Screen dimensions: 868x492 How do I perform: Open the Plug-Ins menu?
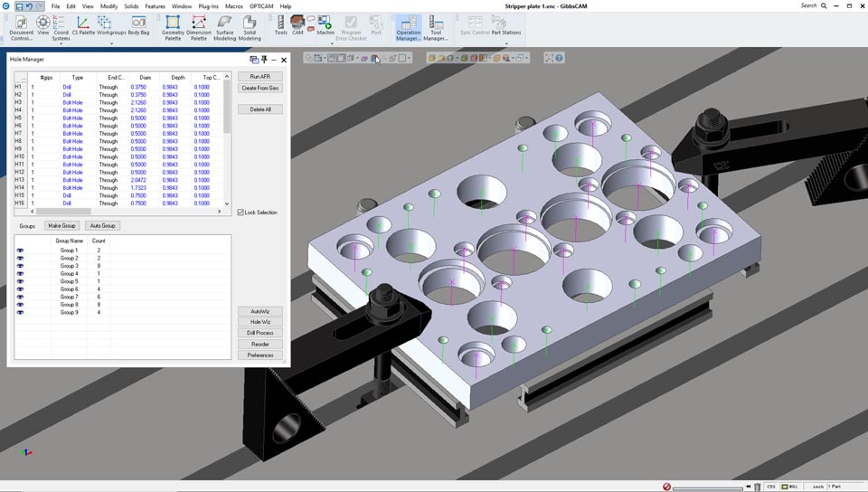click(208, 6)
